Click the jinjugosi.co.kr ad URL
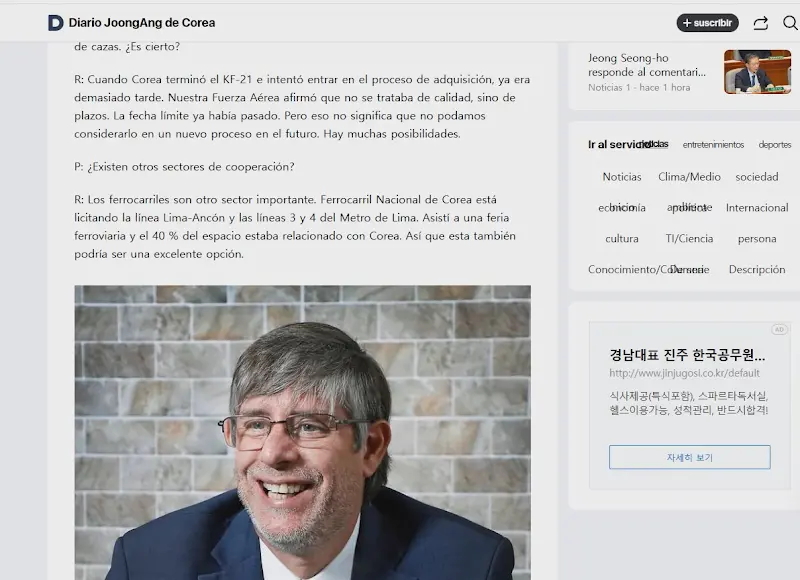The image size is (800, 580). [x=684, y=373]
